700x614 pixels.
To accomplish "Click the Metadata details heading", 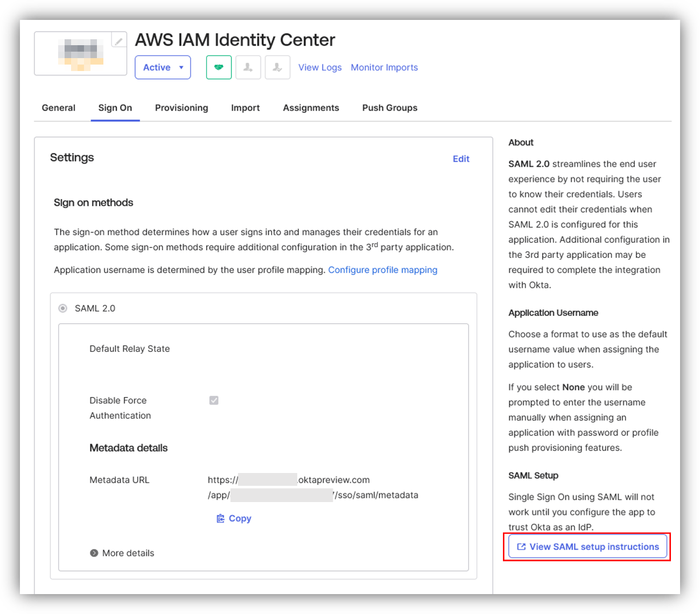I will coord(129,448).
